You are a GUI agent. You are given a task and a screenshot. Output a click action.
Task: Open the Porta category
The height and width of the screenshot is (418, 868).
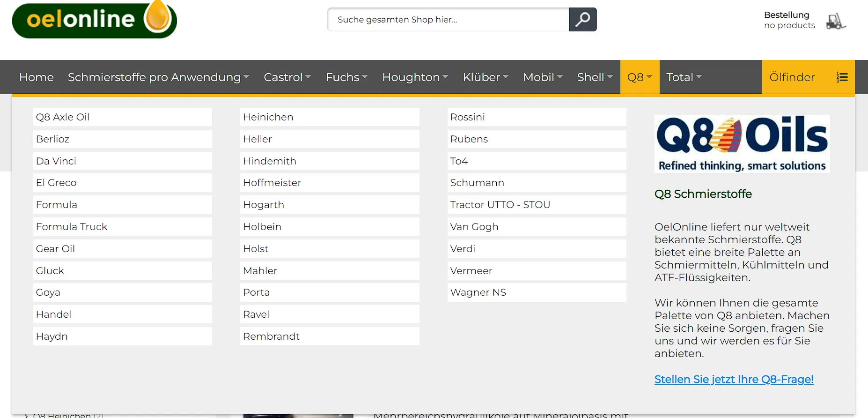(x=330, y=292)
